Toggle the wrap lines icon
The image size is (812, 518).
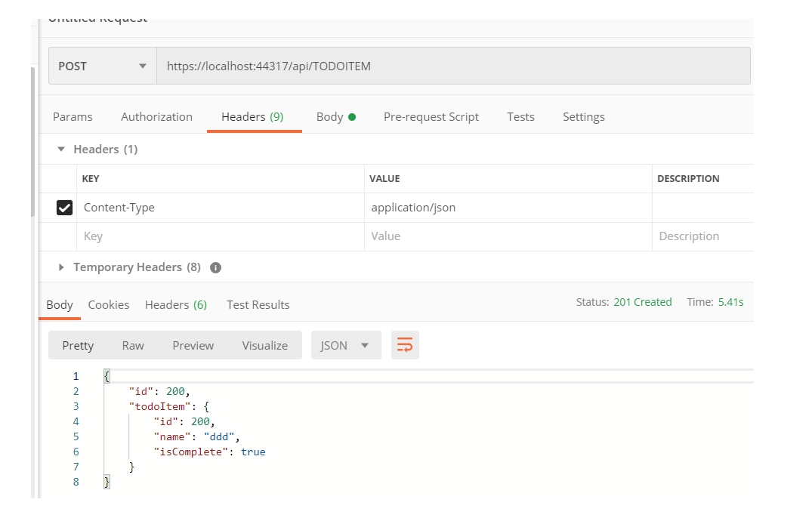point(405,345)
